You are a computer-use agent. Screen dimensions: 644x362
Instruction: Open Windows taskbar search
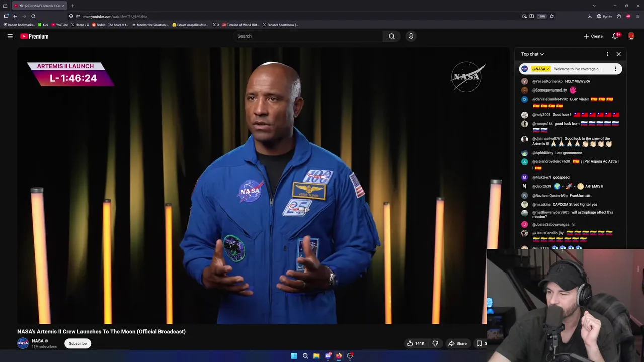click(x=305, y=356)
